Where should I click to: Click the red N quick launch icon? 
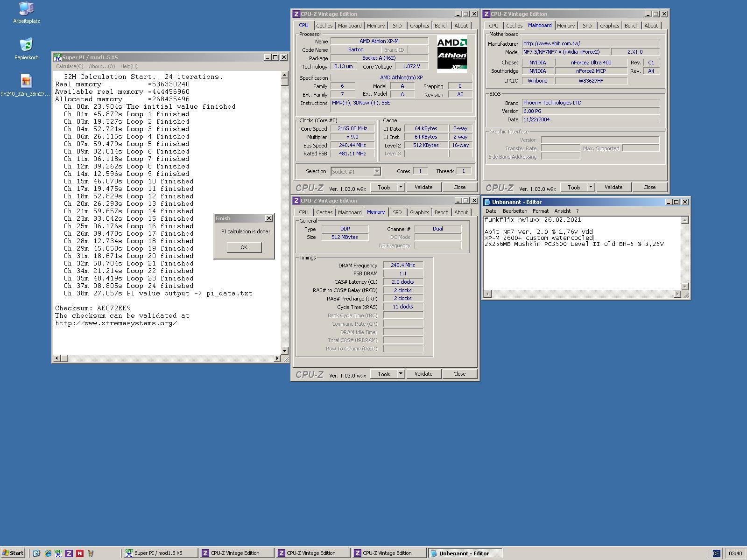80,553
